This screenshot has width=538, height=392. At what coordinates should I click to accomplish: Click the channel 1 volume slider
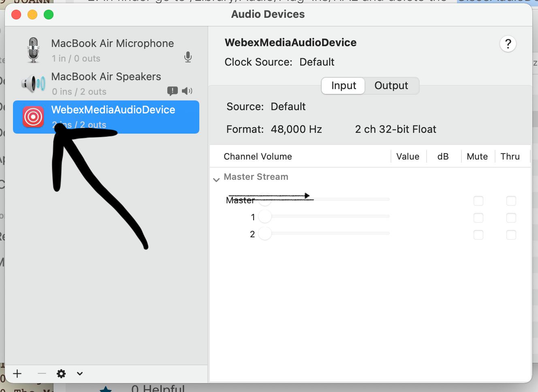(324, 216)
